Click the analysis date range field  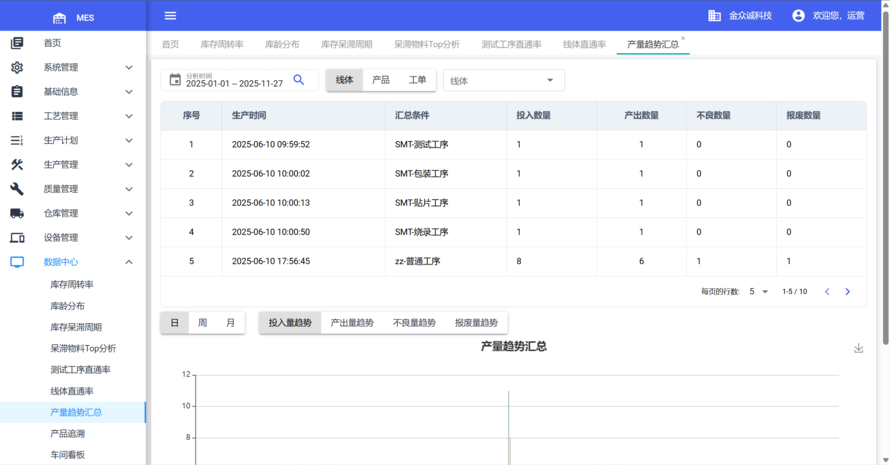pos(235,81)
